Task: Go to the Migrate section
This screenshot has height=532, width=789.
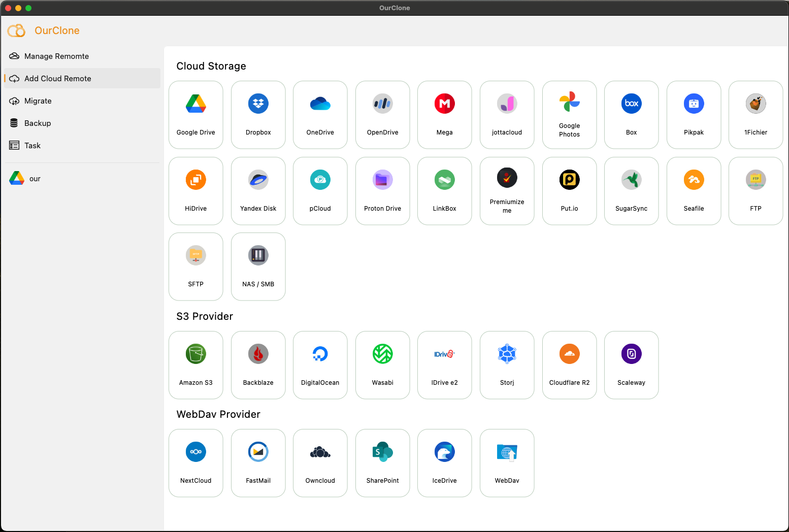Action: tap(82, 101)
